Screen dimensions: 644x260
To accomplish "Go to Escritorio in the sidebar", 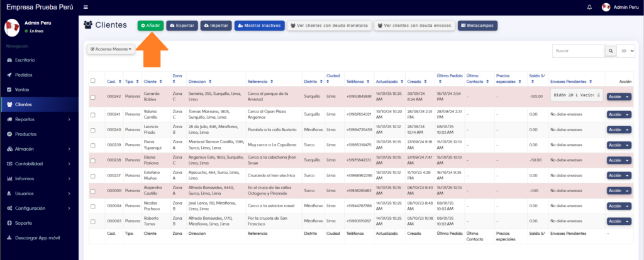I will 39,60.
